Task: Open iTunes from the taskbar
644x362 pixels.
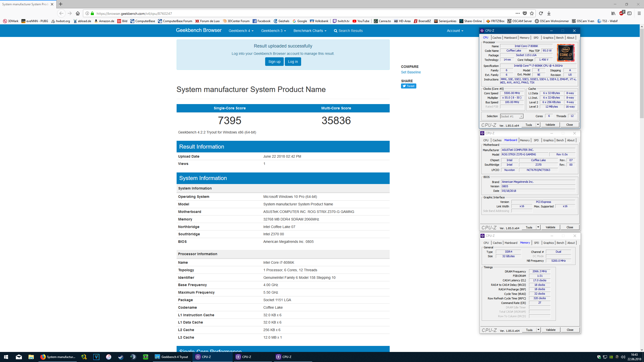Action: point(108,357)
